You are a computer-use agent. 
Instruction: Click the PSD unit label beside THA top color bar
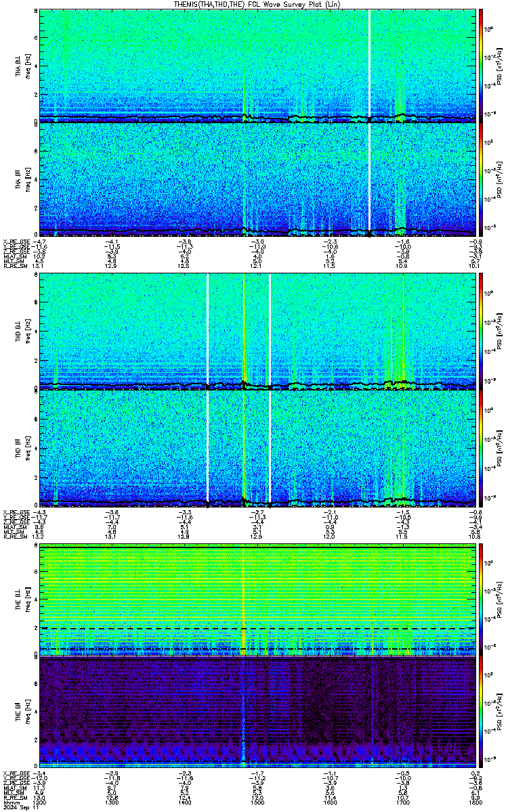pos(500,66)
